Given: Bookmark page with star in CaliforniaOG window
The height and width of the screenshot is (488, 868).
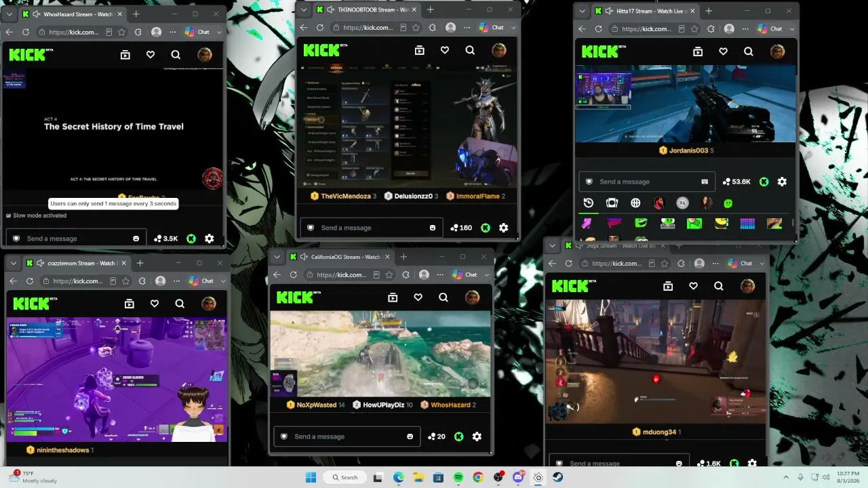Looking at the screenshot, I should click(389, 274).
